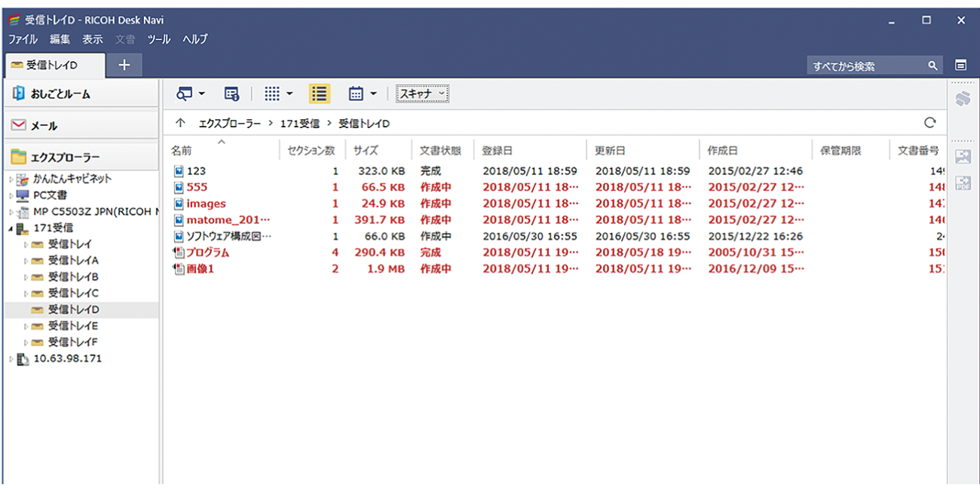Viewport: 980px width, 490px height.
Task: Select 受信トレイ folder in the tree
Action: click(x=70, y=243)
